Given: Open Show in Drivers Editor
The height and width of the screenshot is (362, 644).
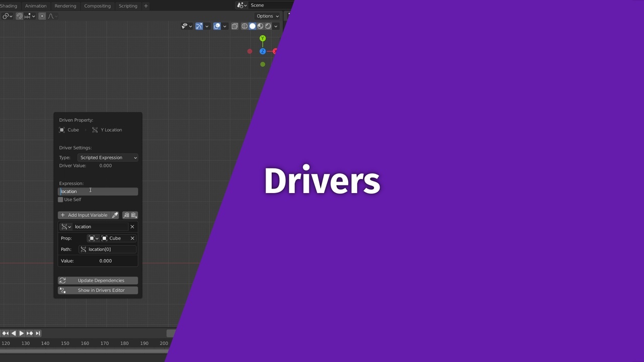Looking at the screenshot, I should click(101, 290).
